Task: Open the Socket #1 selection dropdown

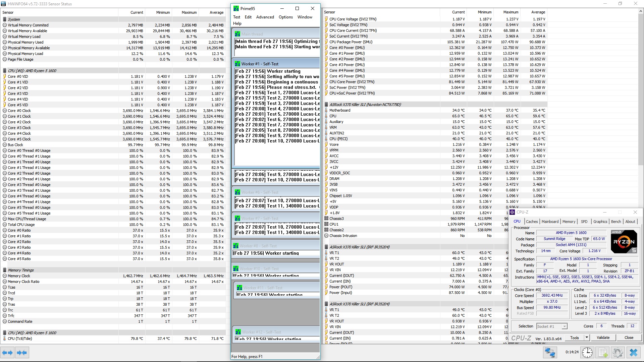Action: coord(565,326)
